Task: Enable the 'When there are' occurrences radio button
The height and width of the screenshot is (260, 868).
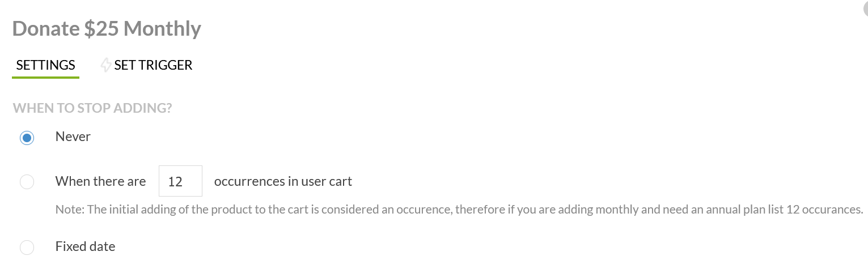Action: click(x=27, y=182)
